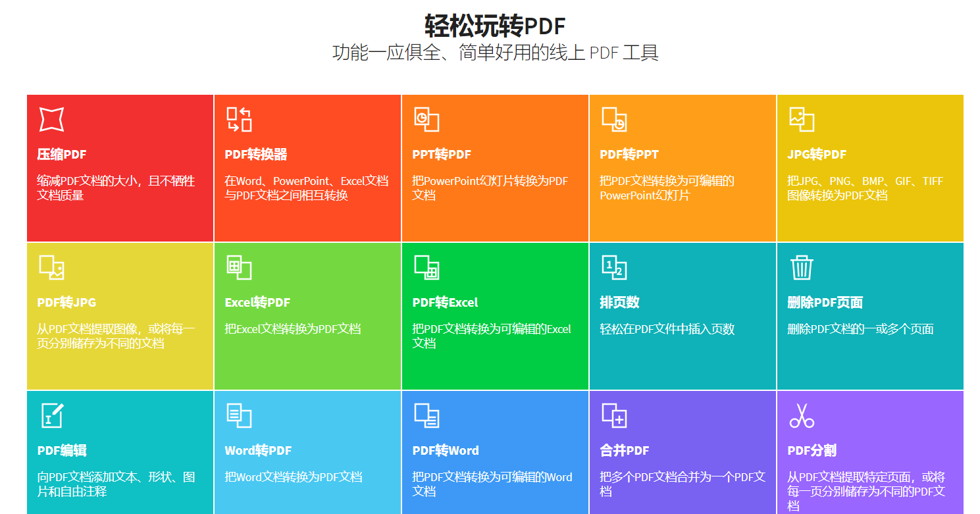Click subtitle 功能一应俱全、简单好用的线上 PDF 工具
Image resolution: width=980 pixels, height=514 pixels.
point(495,53)
